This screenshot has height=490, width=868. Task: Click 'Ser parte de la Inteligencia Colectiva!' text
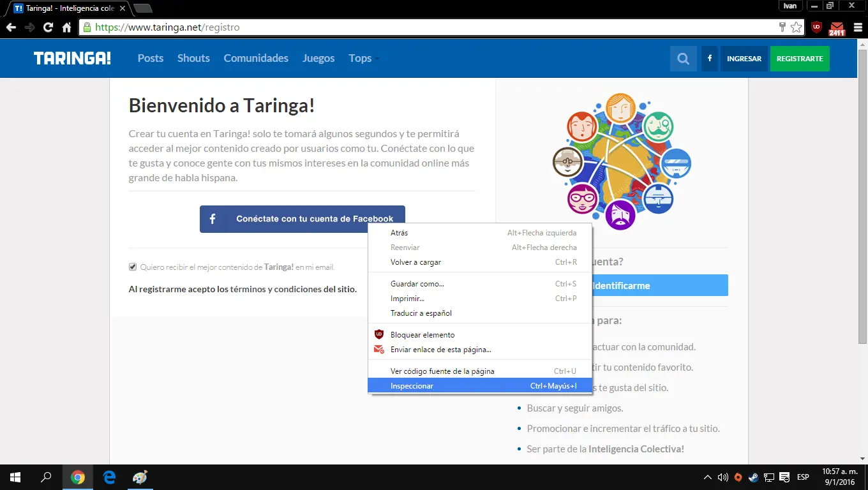click(605, 449)
